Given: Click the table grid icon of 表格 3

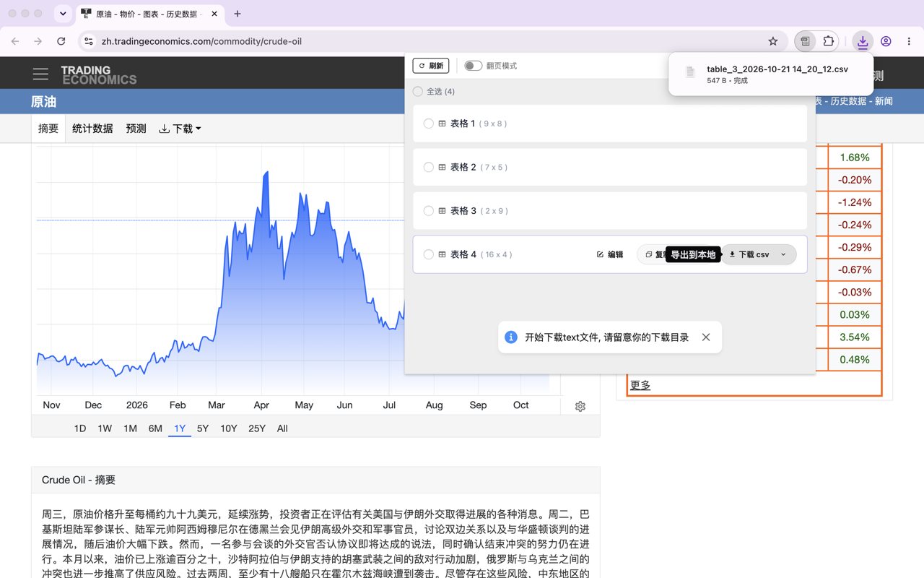Looking at the screenshot, I should point(442,211).
